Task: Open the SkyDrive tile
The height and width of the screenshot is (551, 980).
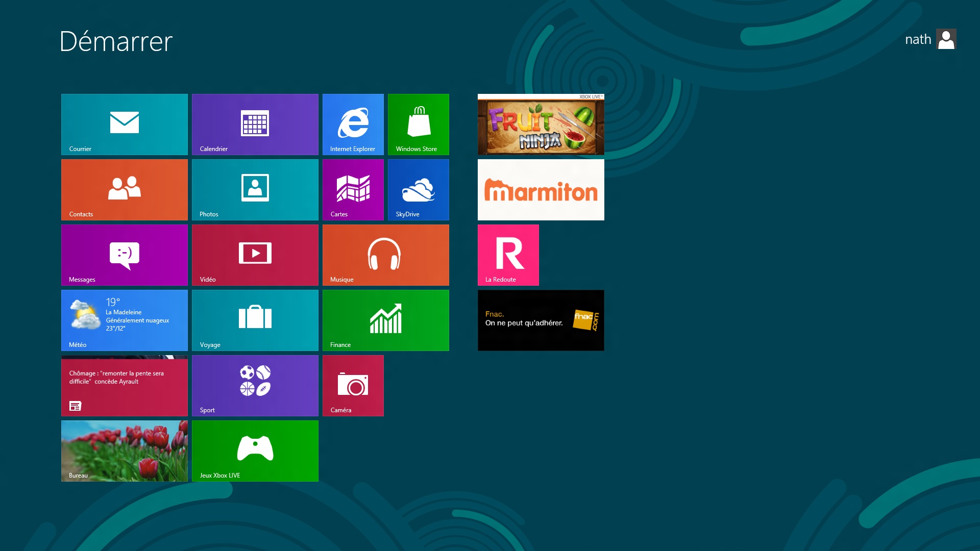Action: point(419,190)
